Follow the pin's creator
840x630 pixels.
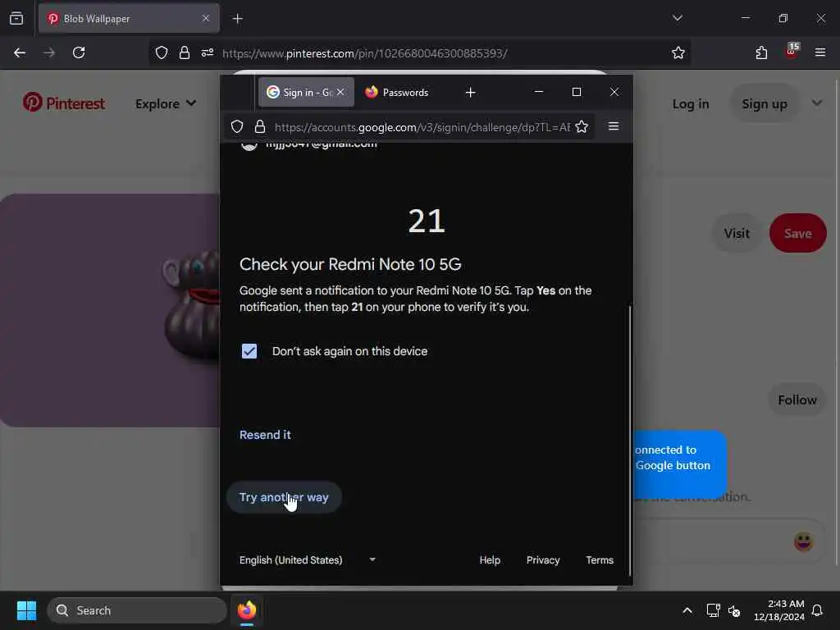click(797, 399)
